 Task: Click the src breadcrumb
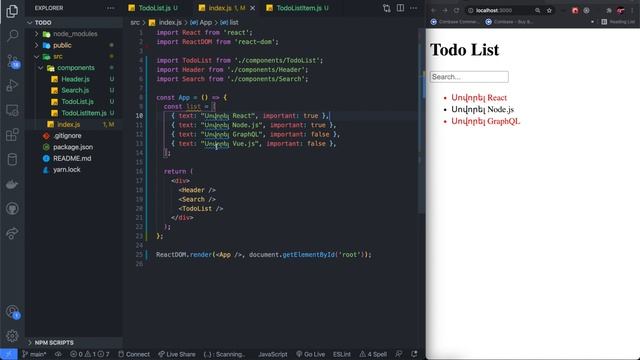point(135,22)
